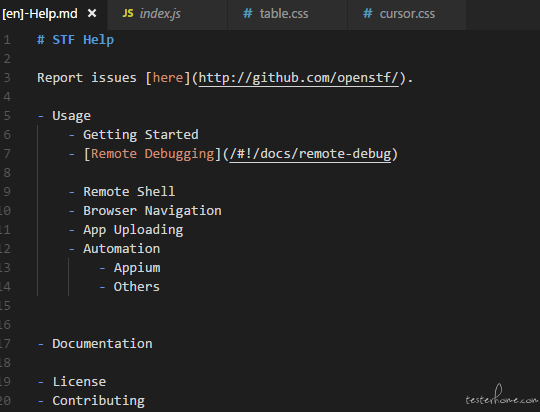Click the 'Automation' list item

click(122, 249)
